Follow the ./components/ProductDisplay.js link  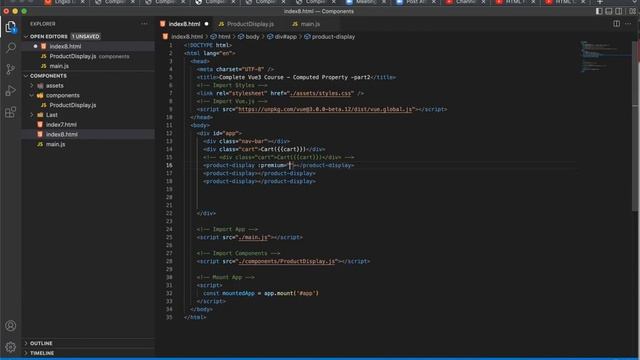click(287, 261)
